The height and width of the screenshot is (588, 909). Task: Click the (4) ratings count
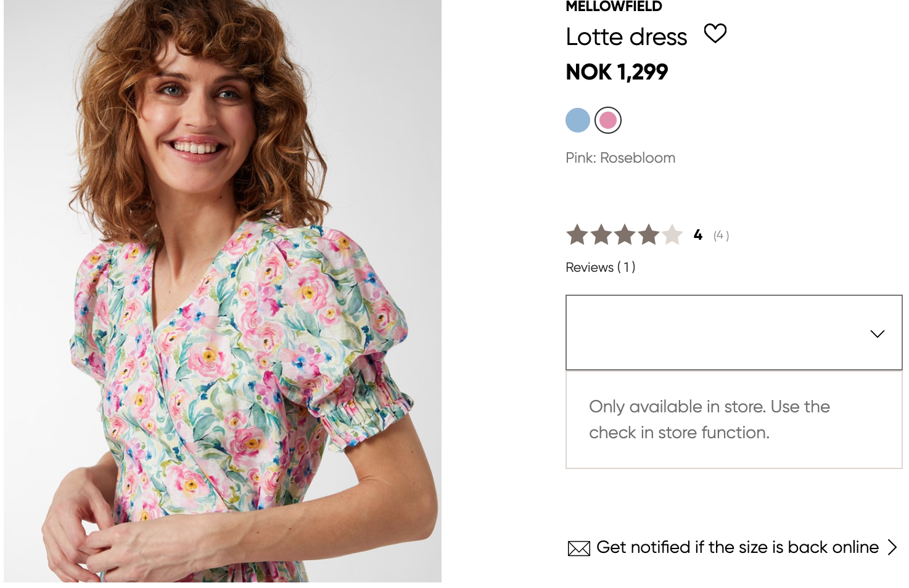(x=721, y=235)
